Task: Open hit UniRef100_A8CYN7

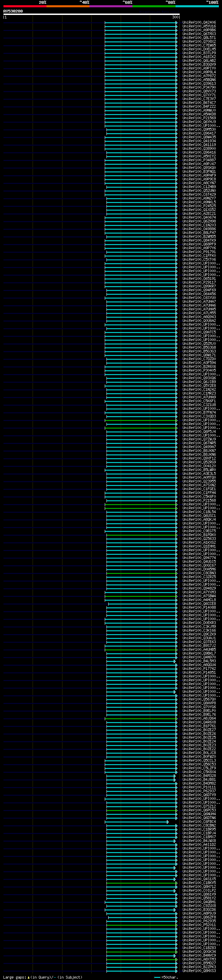Action: pos(199,183)
